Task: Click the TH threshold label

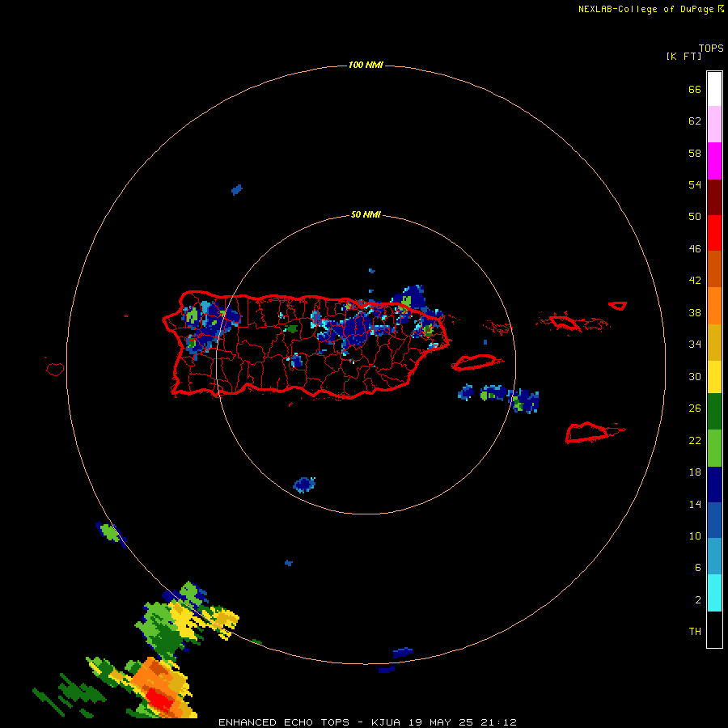Action: click(x=695, y=632)
